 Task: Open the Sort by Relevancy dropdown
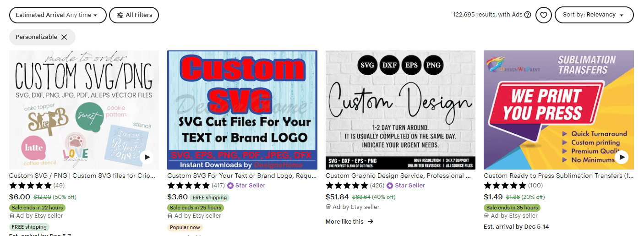point(594,15)
